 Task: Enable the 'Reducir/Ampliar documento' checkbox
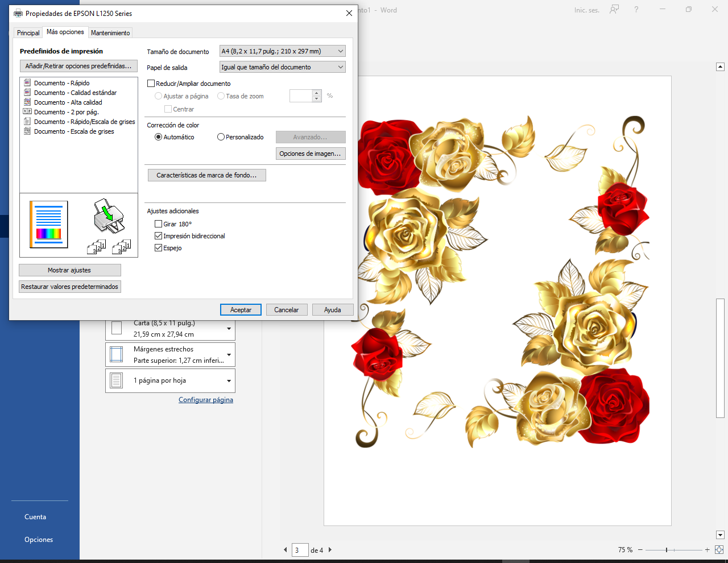tap(151, 83)
